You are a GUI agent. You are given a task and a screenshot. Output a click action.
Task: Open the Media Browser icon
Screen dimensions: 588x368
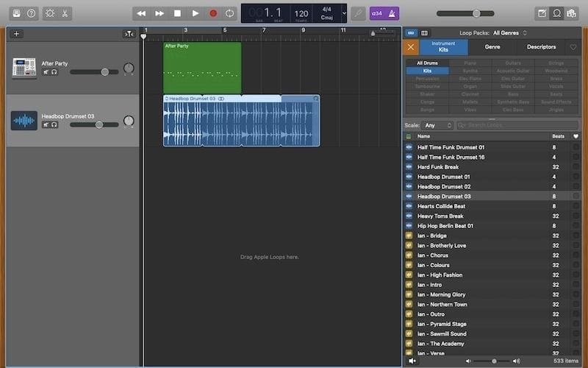[572, 13]
